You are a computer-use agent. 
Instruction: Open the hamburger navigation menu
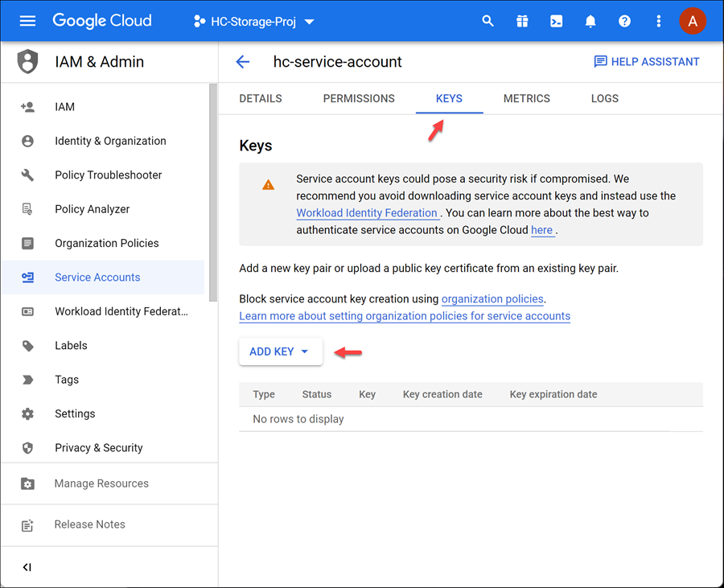[x=27, y=21]
